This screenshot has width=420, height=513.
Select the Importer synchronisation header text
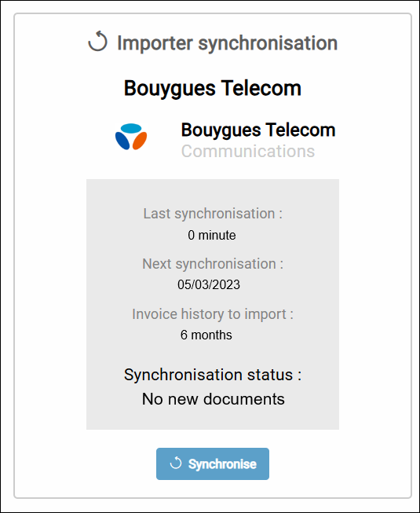tap(227, 43)
